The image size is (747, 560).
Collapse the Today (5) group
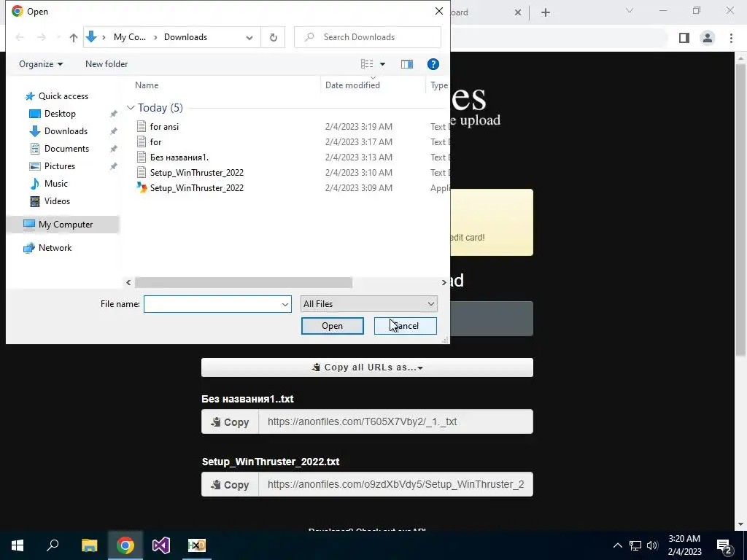[x=131, y=108]
